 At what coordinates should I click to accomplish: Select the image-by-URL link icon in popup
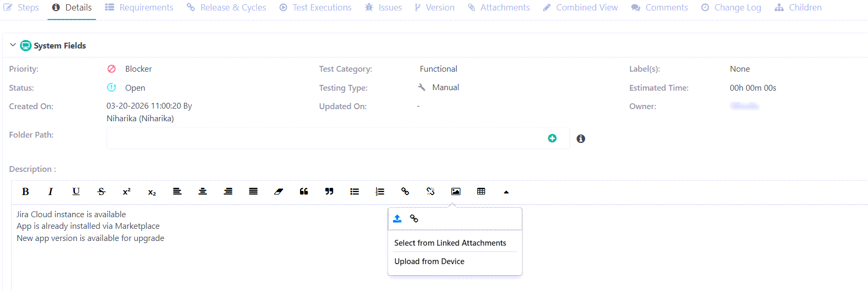click(414, 219)
